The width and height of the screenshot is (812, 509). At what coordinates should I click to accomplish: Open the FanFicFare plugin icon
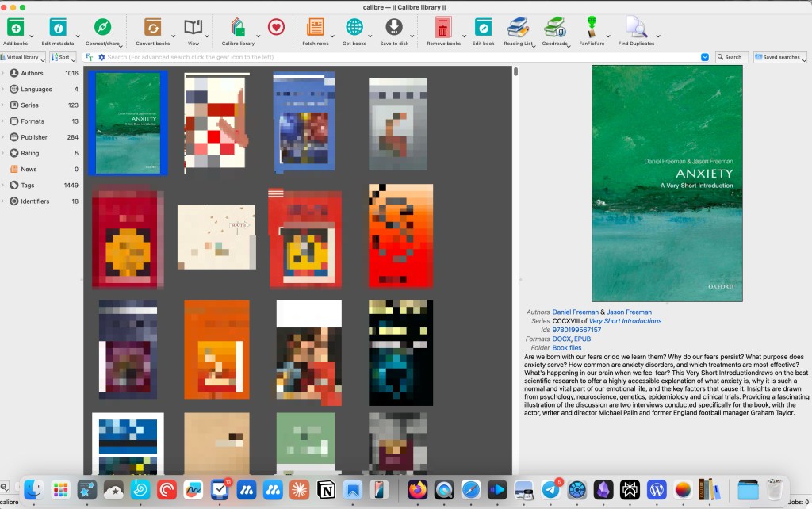[x=592, y=28]
